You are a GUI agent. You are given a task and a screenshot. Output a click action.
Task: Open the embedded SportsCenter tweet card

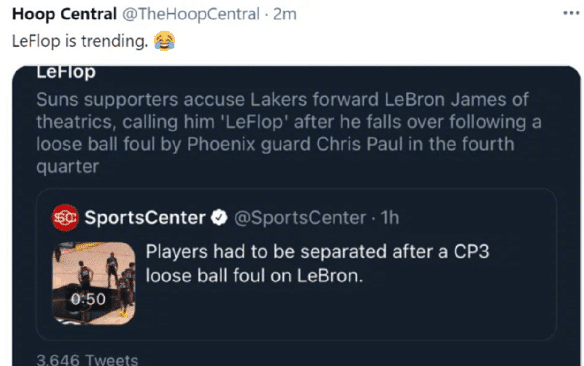pos(296,264)
